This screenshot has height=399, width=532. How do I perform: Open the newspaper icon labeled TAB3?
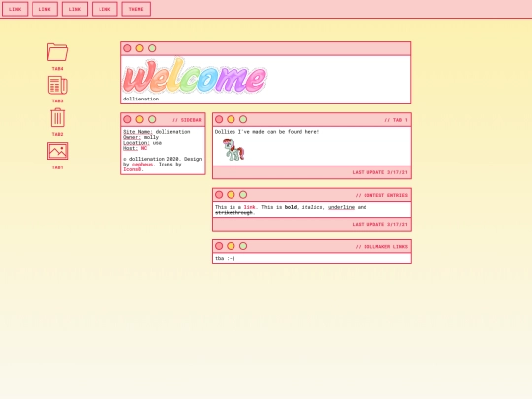(x=58, y=85)
